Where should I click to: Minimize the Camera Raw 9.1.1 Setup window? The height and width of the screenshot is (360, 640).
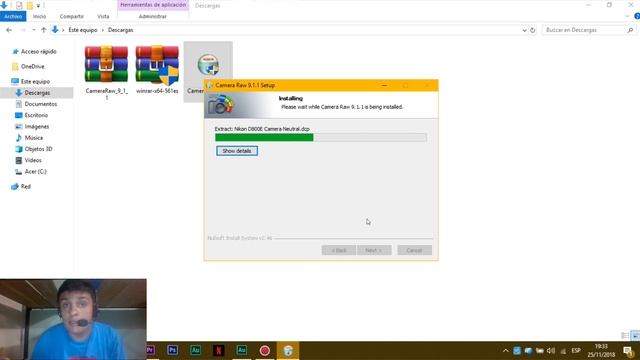[384, 85]
